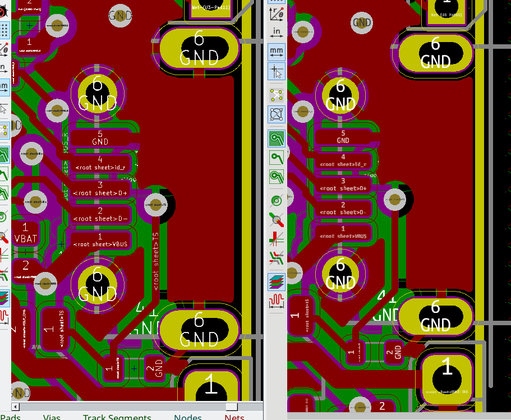Click the Nets status label
The image size is (511, 420).
pyautogui.click(x=234, y=417)
